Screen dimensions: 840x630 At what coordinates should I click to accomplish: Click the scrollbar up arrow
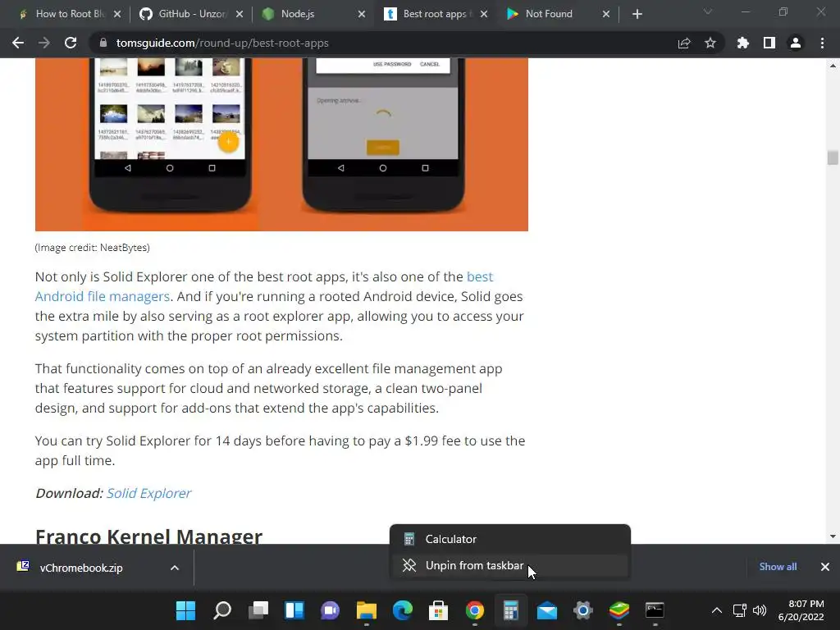pyautogui.click(x=832, y=66)
